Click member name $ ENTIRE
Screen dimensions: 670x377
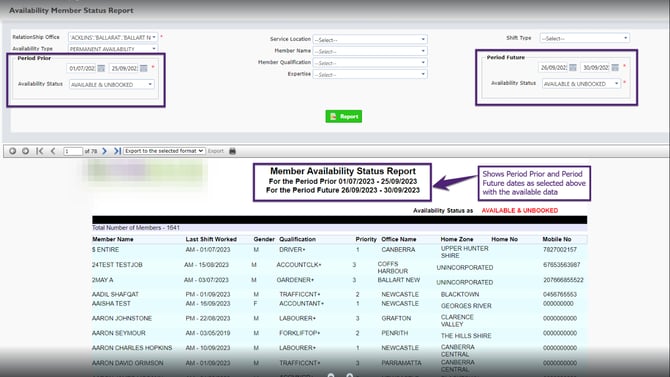point(106,250)
